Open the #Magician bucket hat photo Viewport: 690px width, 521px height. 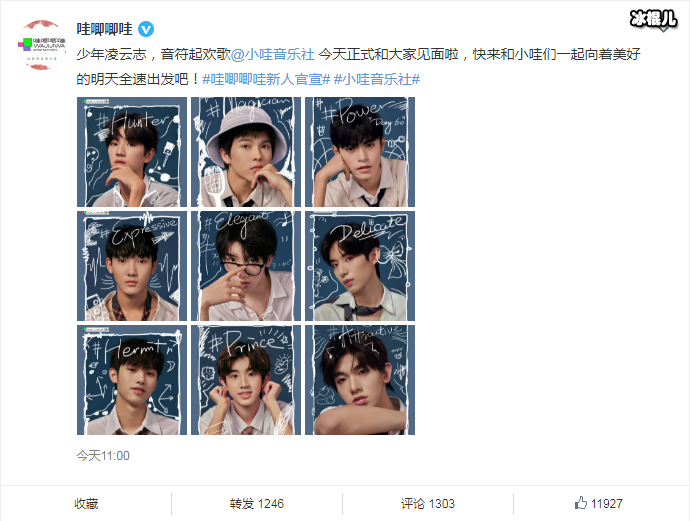coord(246,152)
